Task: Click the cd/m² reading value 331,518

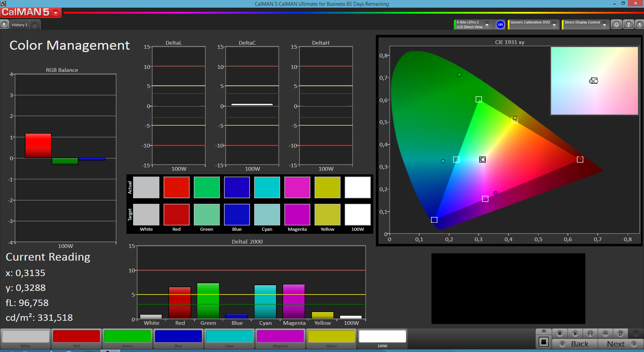Action: [x=55, y=317]
